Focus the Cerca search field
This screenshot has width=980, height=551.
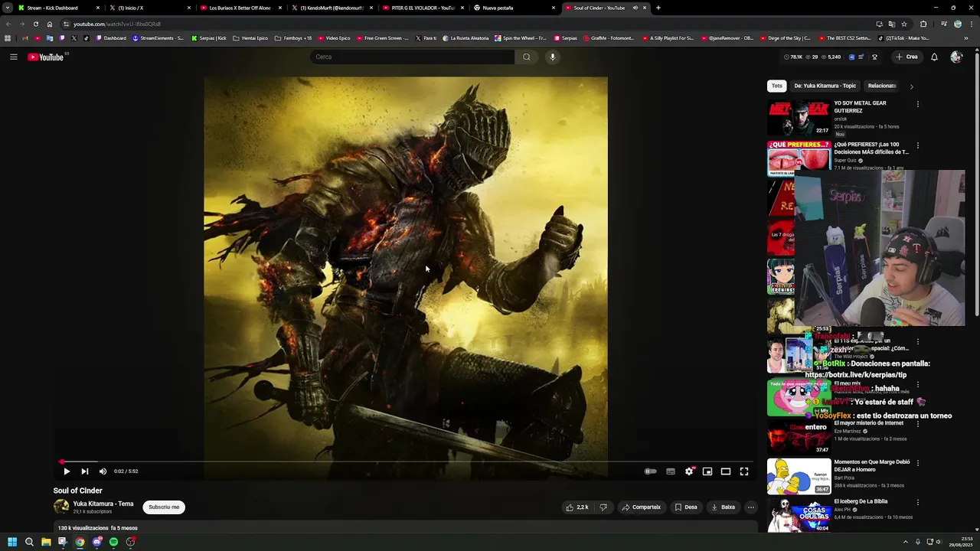pyautogui.click(x=413, y=57)
